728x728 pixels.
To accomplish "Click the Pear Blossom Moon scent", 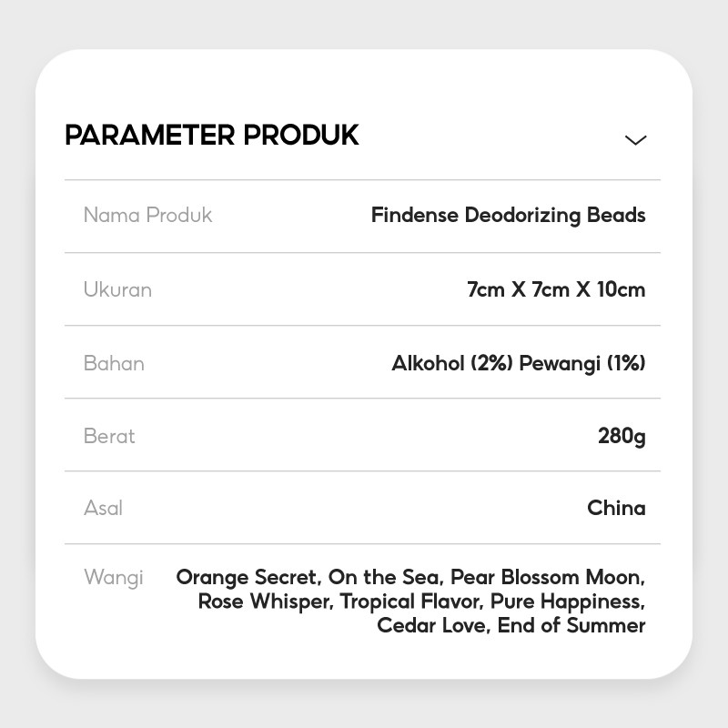I will tap(547, 577).
